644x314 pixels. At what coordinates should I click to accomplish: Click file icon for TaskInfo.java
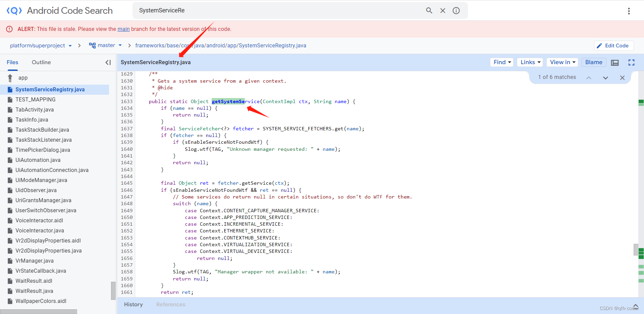10,120
